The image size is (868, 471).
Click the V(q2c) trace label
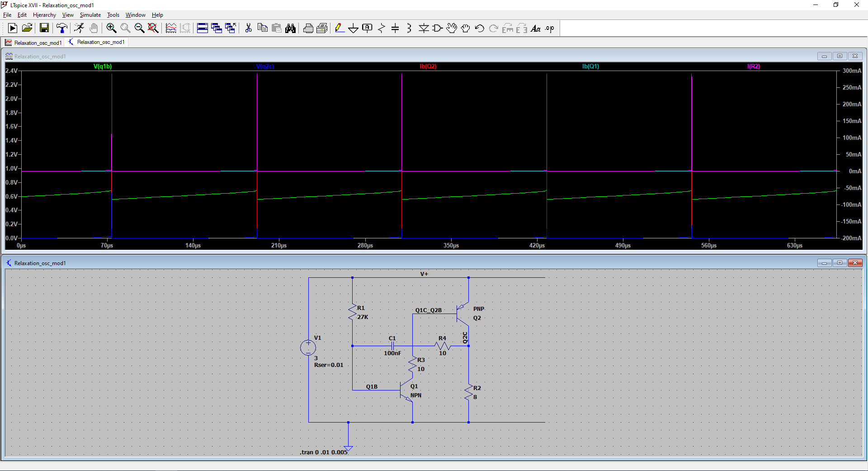265,66
